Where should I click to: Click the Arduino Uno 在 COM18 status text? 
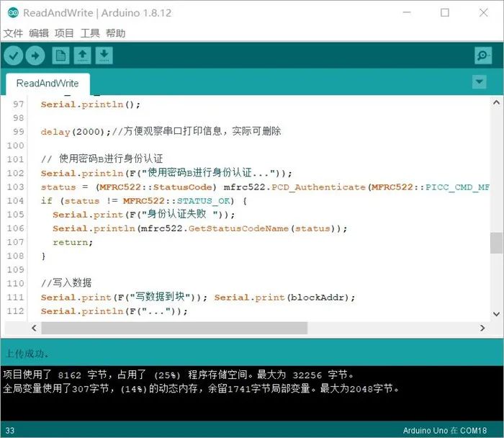[445, 431]
